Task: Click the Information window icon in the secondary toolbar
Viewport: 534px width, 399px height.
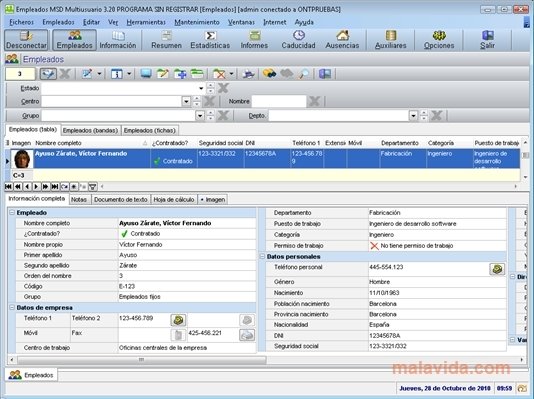Action: (x=116, y=74)
